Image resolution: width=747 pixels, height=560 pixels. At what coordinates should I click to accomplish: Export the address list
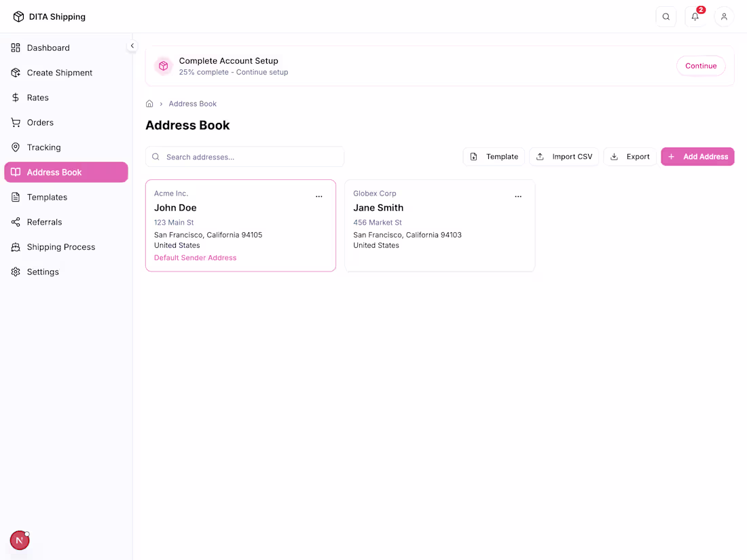point(630,157)
